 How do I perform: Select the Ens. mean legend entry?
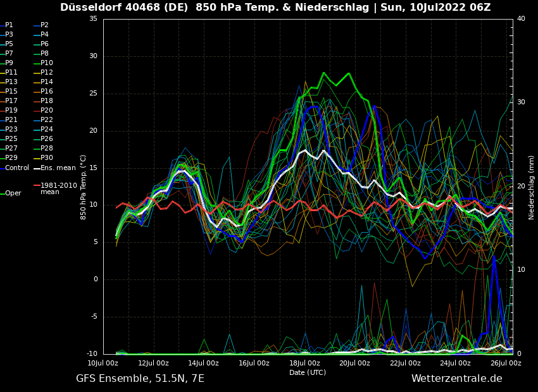(58, 168)
